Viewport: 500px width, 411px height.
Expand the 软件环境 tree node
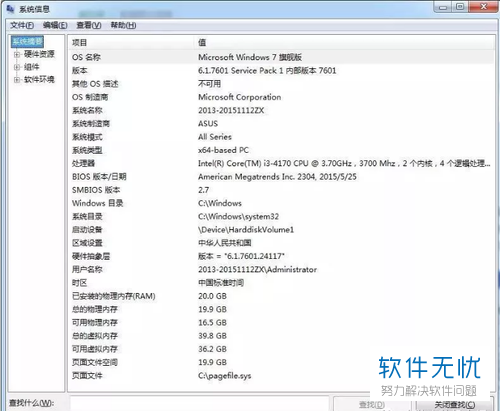[17, 80]
